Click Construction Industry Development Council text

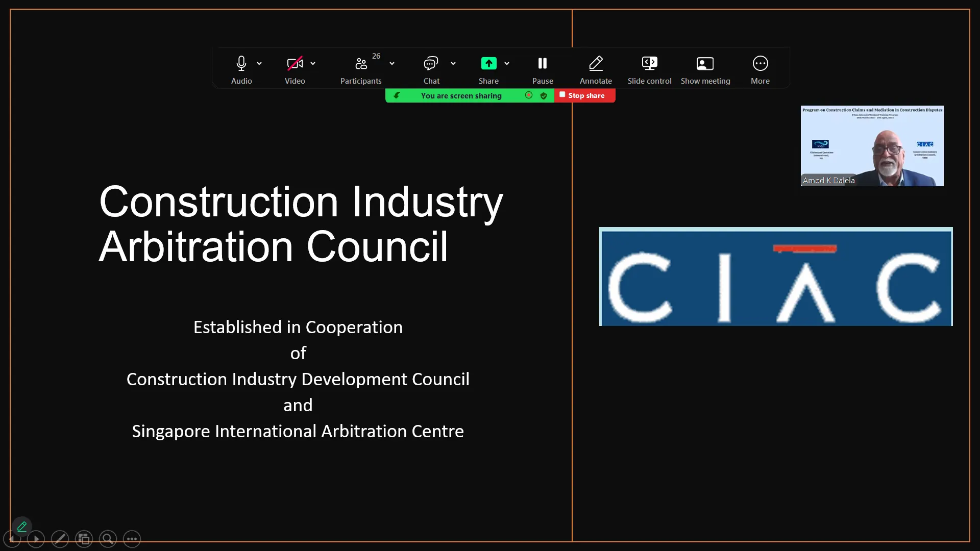pyautogui.click(x=298, y=379)
